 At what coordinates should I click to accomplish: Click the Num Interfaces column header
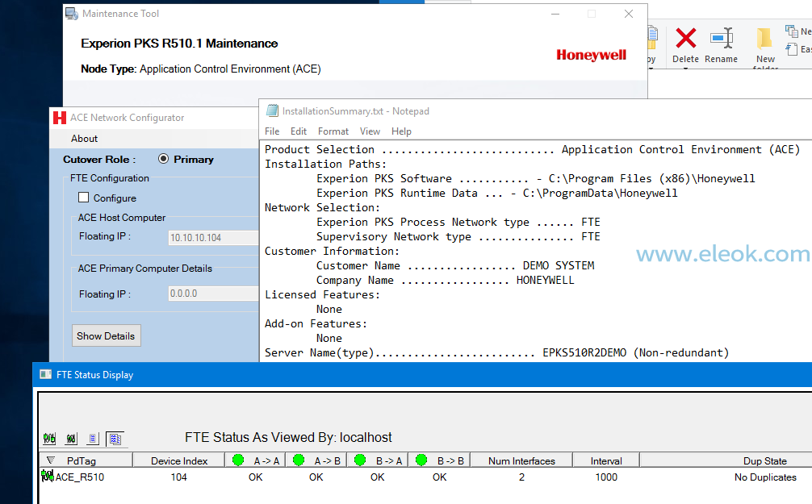[x=521, y=460]
